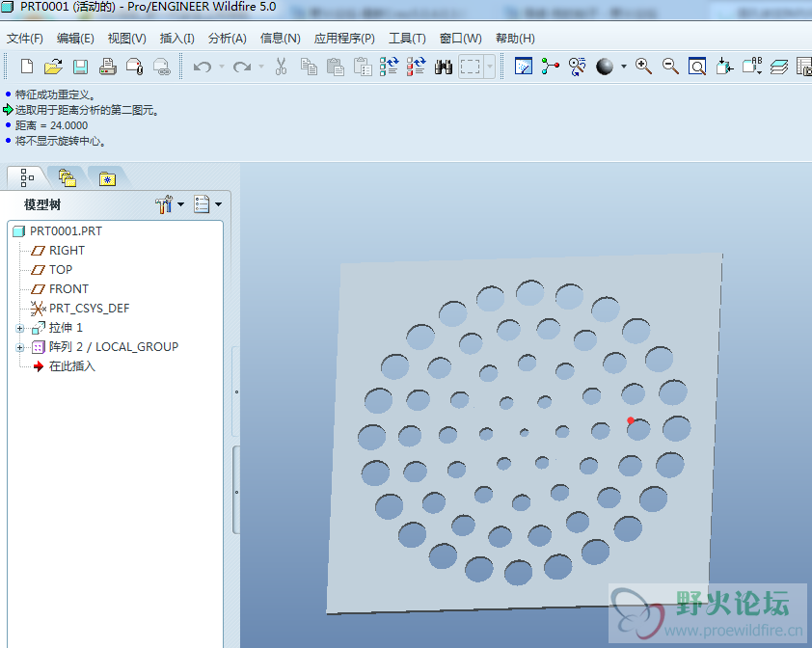Viewport: 812px width, 648px height.
Task: Print the model using the printer icon
Action: pos(108,67)
